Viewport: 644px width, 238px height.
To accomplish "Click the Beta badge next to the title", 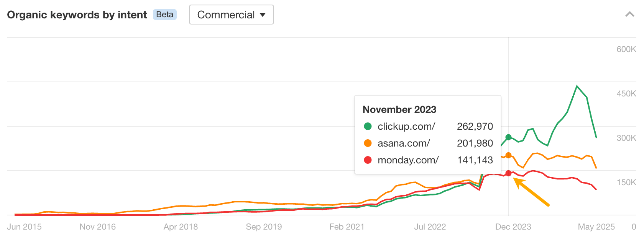I will (165, 15).
